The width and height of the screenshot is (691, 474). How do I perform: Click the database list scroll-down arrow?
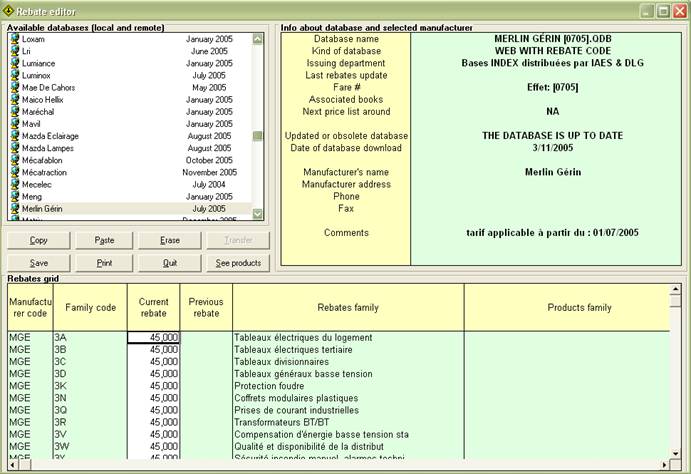[257, 214]
